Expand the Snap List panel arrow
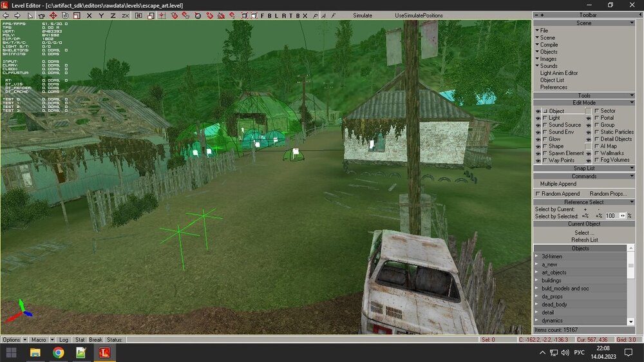Viewport: 644px width, 362px height. 632,169
